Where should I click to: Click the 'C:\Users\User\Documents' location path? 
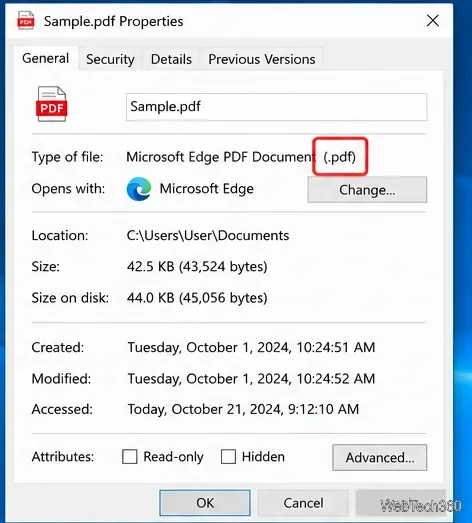pyautogui.click(x=207, y=236)
